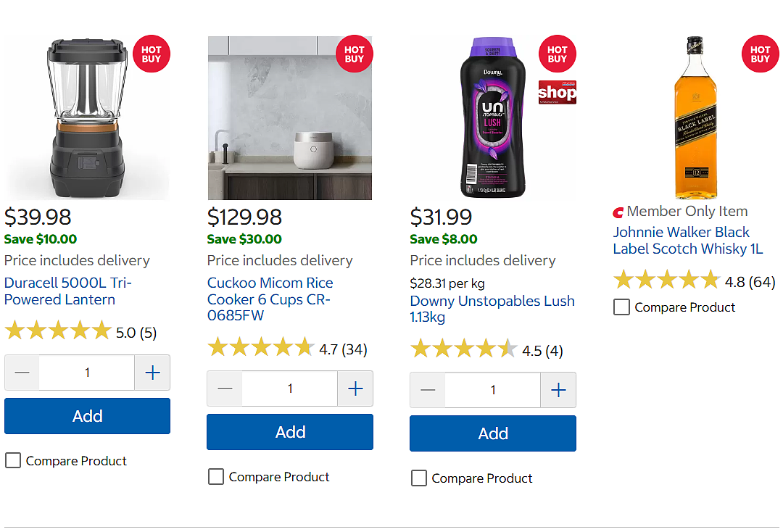Screen dimensions: 783x532
Task: Increase quantity for Duracell lantern
Action: (152, 373)
